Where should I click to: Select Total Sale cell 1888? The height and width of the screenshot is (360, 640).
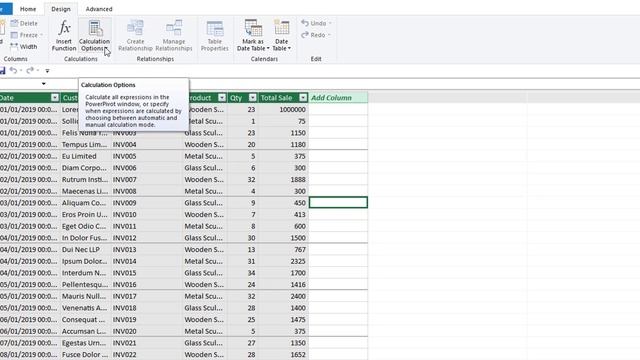click(x=283, y=180)
